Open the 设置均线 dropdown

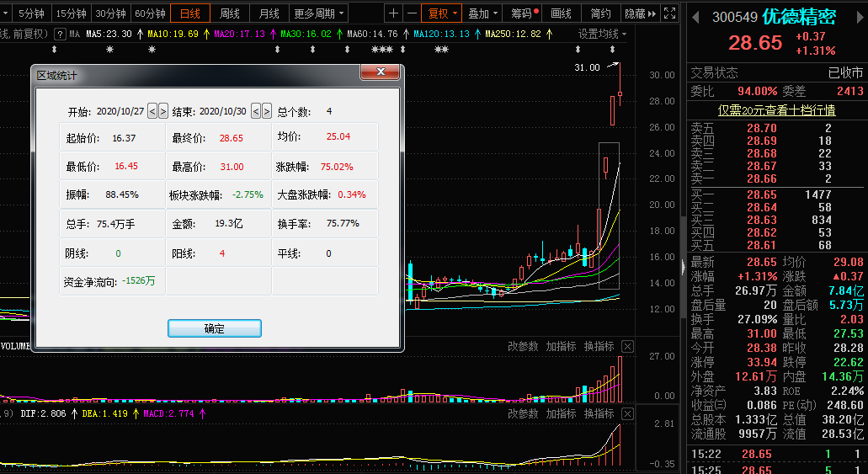[602, 35]
